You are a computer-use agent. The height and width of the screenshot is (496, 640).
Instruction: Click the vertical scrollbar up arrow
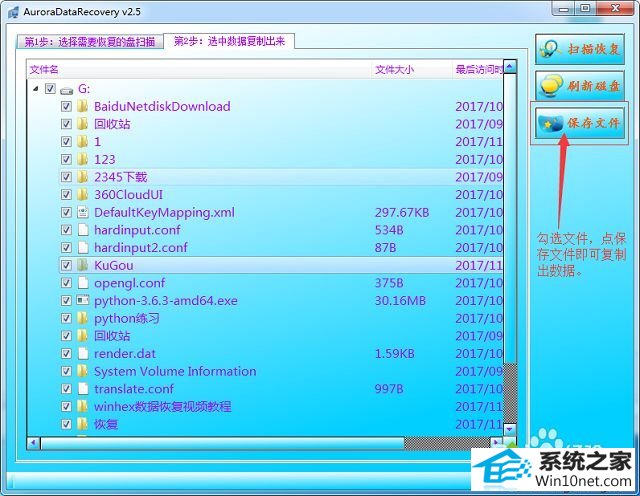click(510, 67)
